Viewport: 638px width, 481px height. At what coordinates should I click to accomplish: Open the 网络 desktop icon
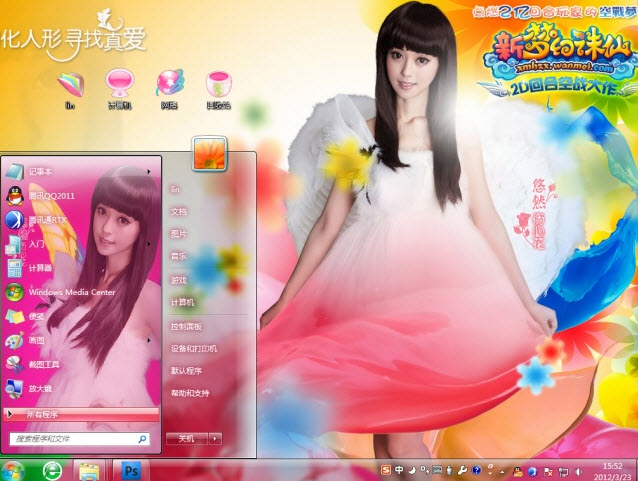[169, 90]
